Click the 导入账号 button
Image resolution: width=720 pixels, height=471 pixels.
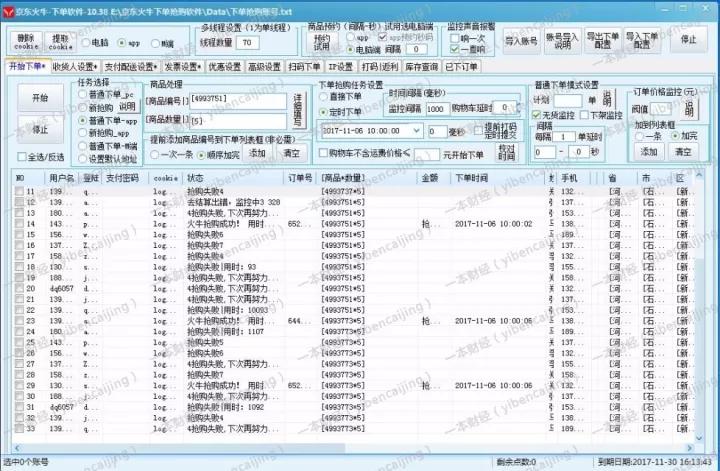coord(521,41)
